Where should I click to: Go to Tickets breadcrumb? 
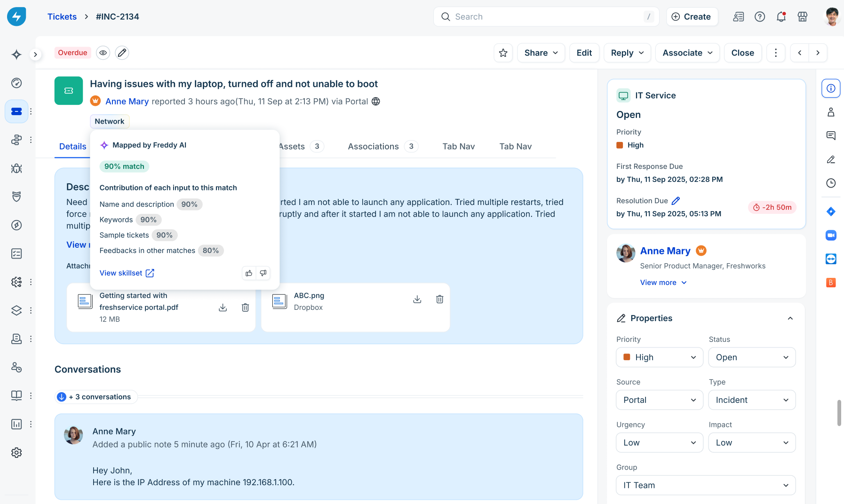62,16
